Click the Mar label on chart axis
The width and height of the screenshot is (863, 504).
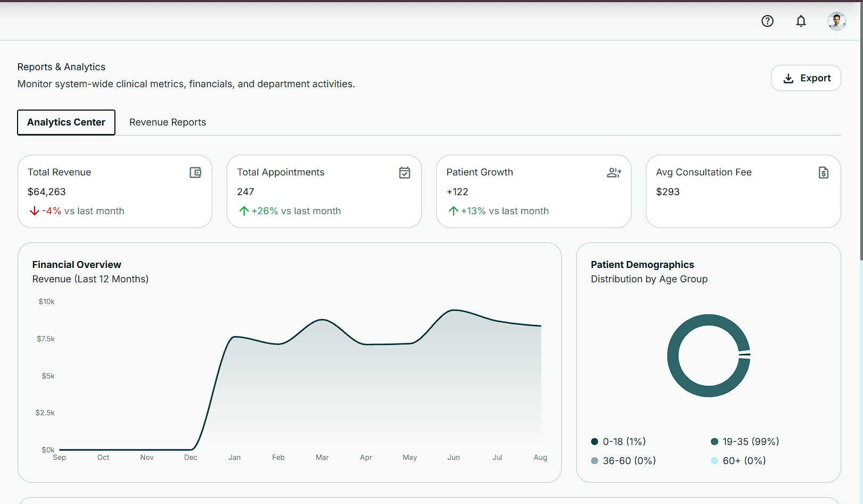[x=322, y=457]
